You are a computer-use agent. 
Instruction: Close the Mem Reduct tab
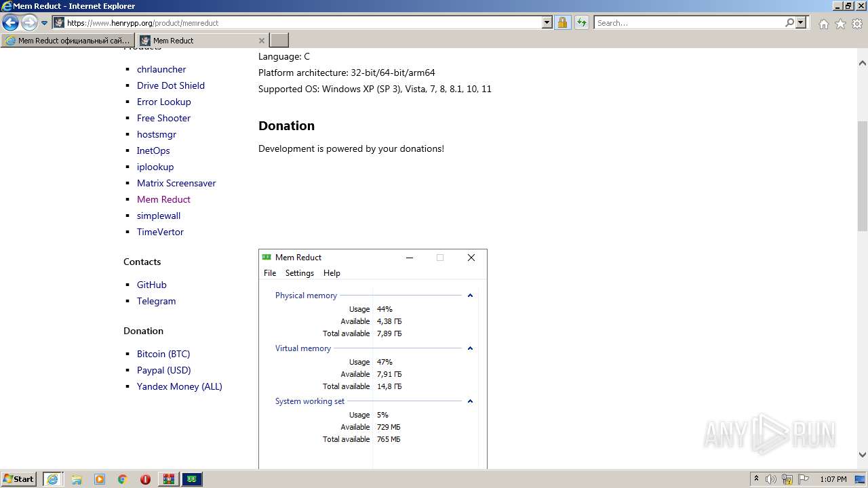coord(262,41)
